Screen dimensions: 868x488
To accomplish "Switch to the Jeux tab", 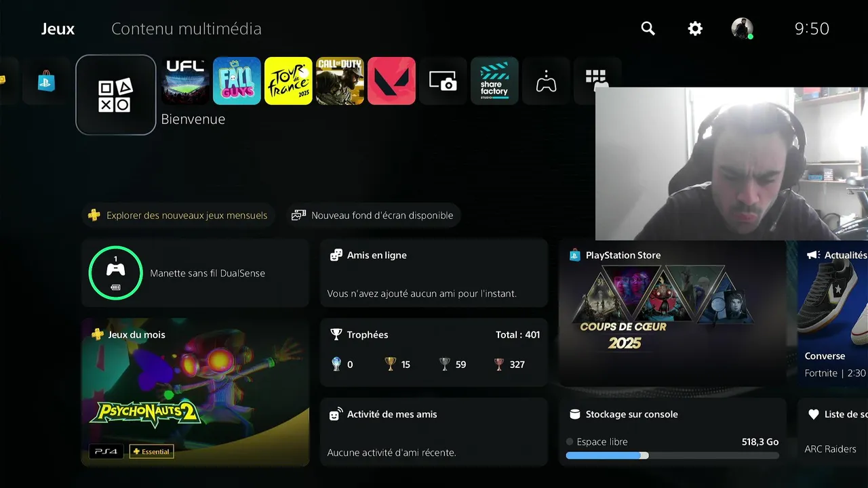I will (58, 28).
